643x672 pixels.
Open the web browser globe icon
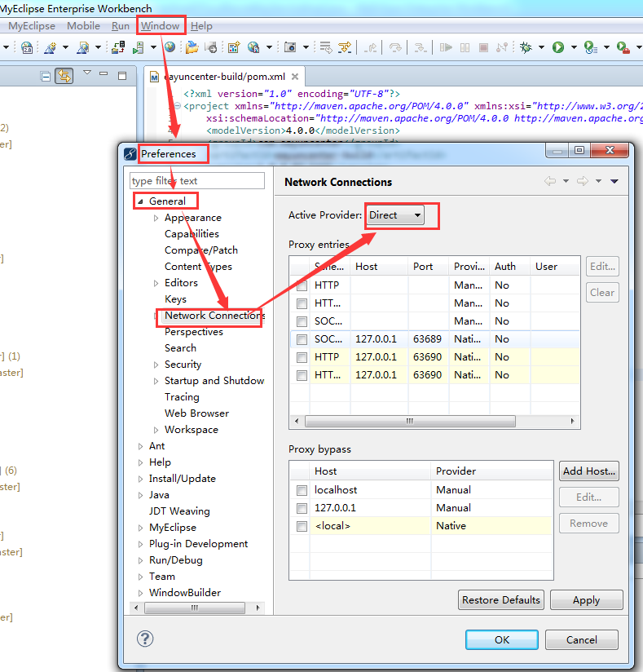pyautogui.click(x=170, y=47)
